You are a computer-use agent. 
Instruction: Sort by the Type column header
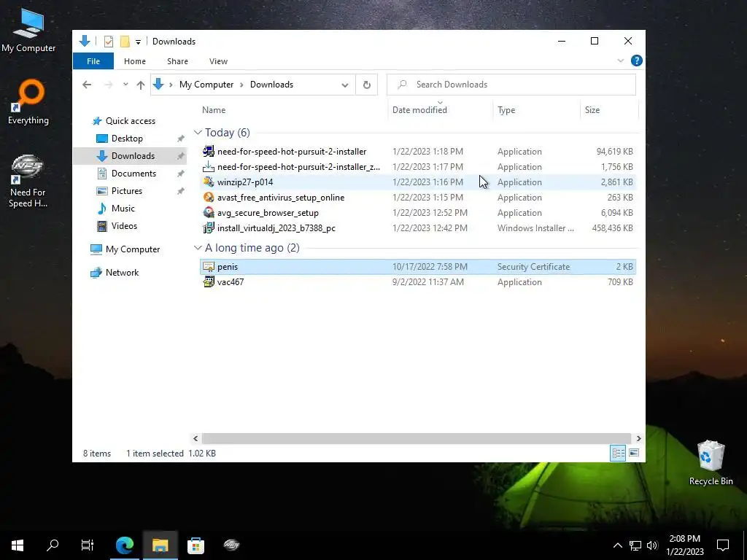click(x=506, y=109)
